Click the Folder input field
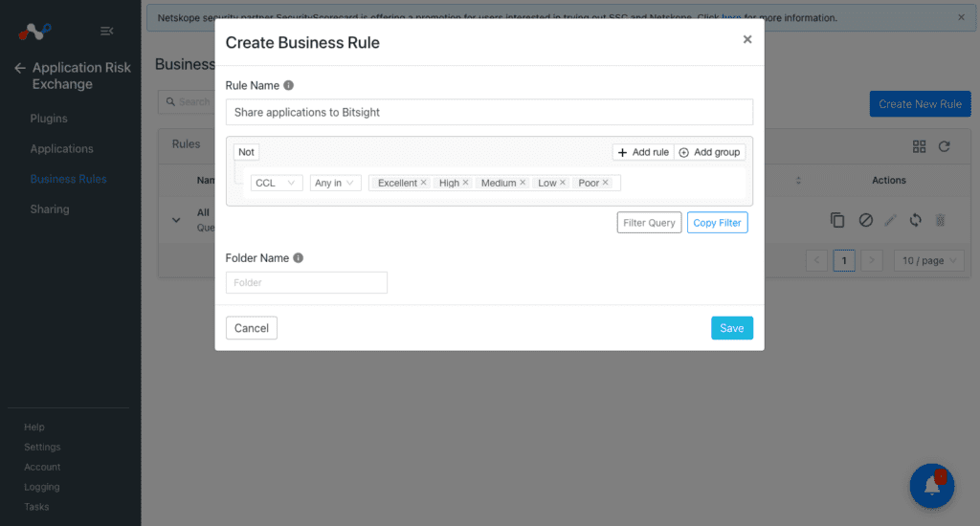 (306, 282)
